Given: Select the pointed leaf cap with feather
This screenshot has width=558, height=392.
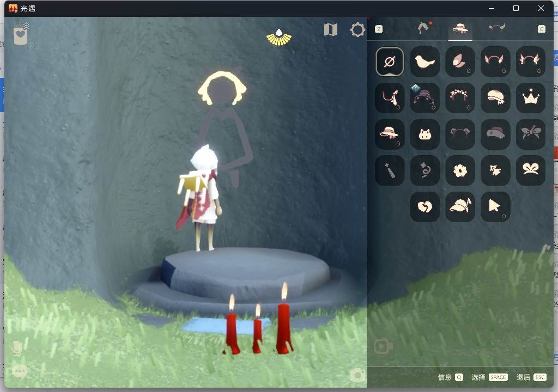Looking at the screenshot, I should pyautogui.click(x=460, y=207).
